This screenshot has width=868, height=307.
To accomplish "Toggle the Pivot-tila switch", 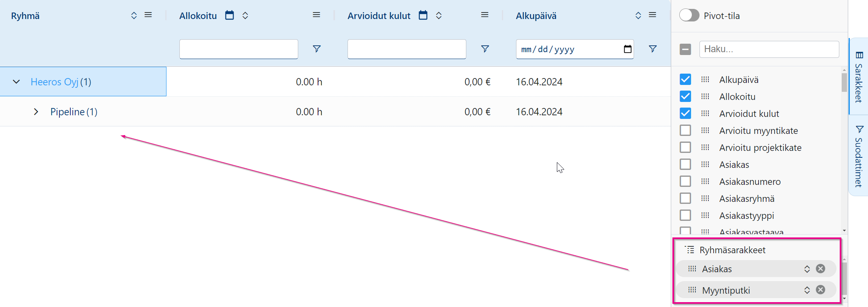I will [x=689, y=15].
